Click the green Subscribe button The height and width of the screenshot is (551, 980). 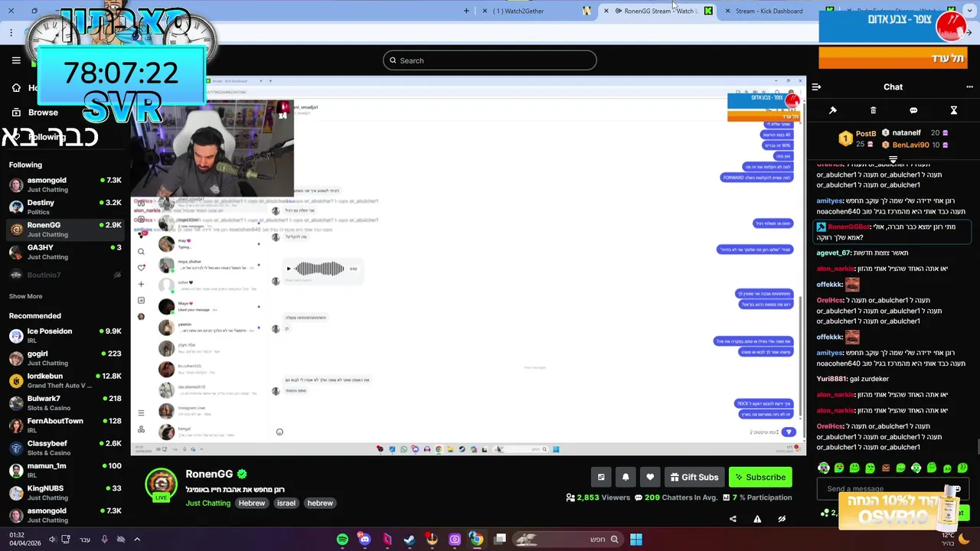tap(760, 477)
